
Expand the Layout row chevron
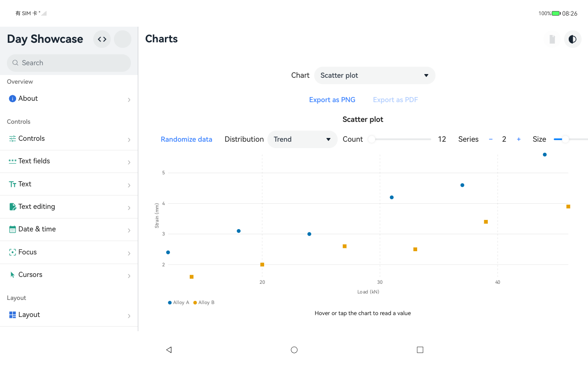[x=129, y=316]
